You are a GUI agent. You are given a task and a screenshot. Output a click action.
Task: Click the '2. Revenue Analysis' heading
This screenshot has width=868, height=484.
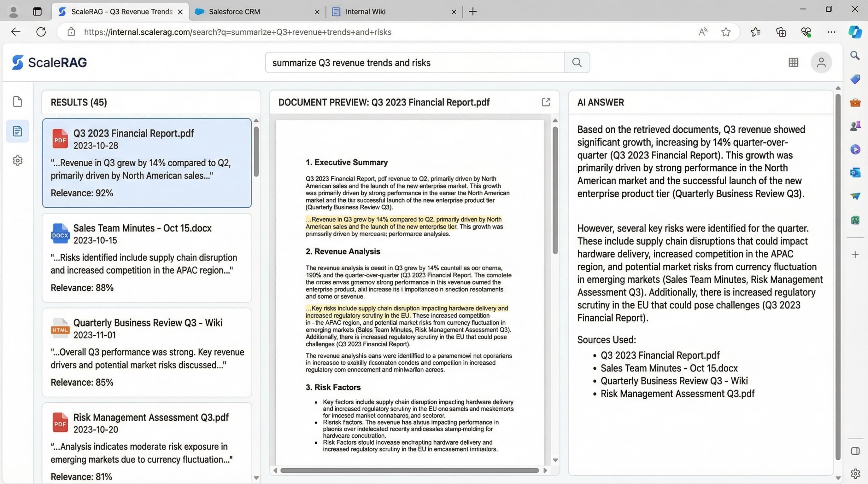(x=343, y=251)
